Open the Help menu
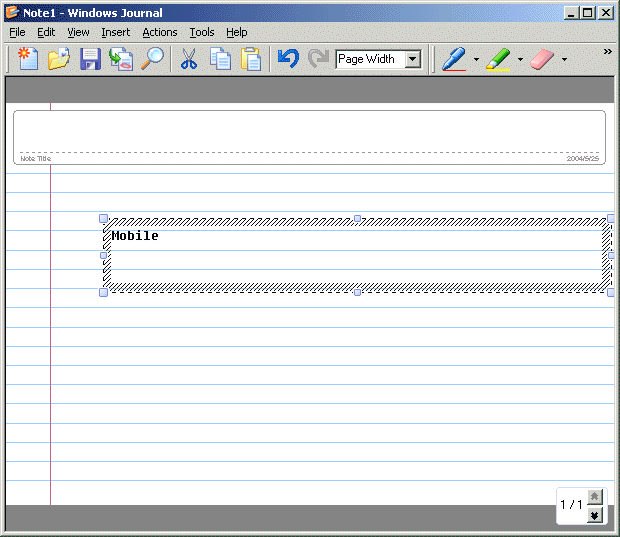The width and height of the screenshot is (620, 537). [236, 32]
